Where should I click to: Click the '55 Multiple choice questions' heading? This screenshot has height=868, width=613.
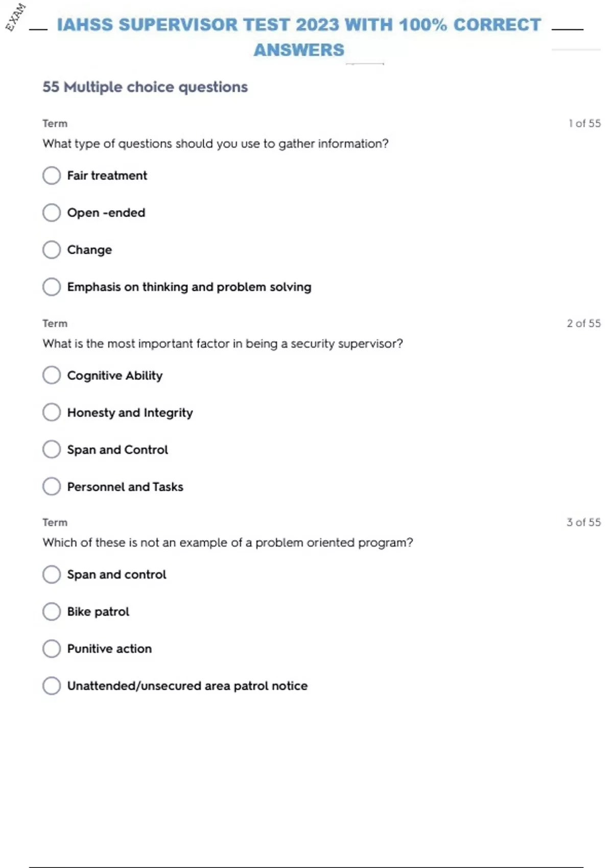pyautogui.click(x=145, y=87)
